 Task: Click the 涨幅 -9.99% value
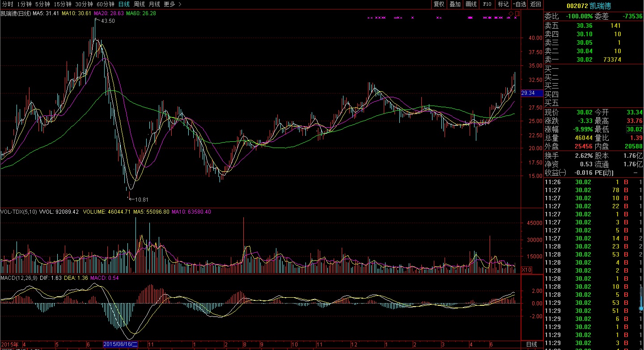tap(583, 129)
